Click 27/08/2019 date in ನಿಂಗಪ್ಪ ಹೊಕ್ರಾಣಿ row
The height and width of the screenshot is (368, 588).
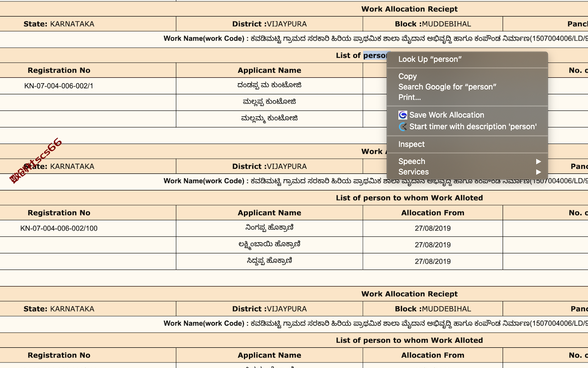433,229
